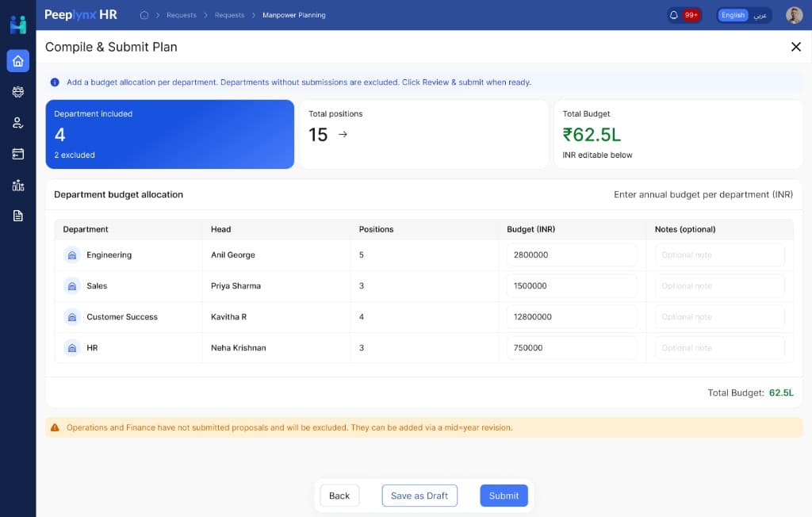Close the Compile & Submit Plan panel
Image resolution: width=812 pixels, height=517 pixels.
point(796,47)
